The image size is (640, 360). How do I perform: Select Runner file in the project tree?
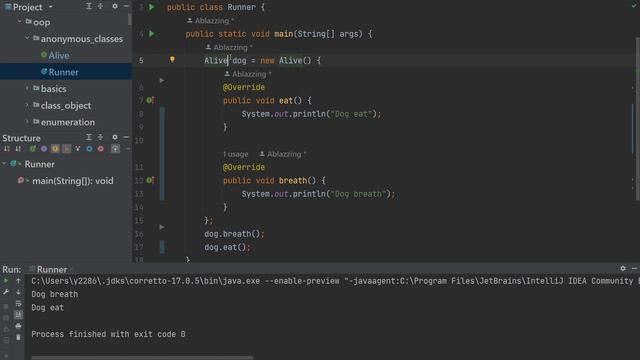63,72
